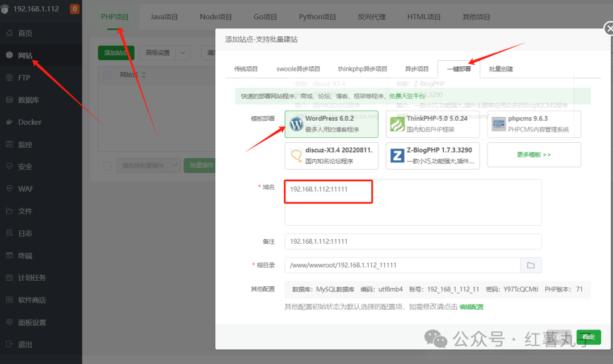Click the calendar icon beside 计划任务
This screenshot has width=613, height=364.
point(10,278)
